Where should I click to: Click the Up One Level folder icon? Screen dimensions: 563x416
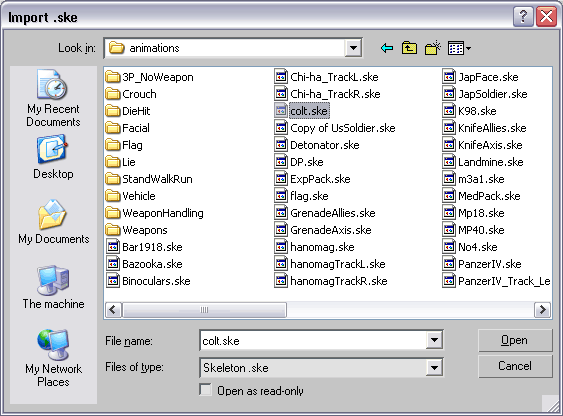click(409, 48)
